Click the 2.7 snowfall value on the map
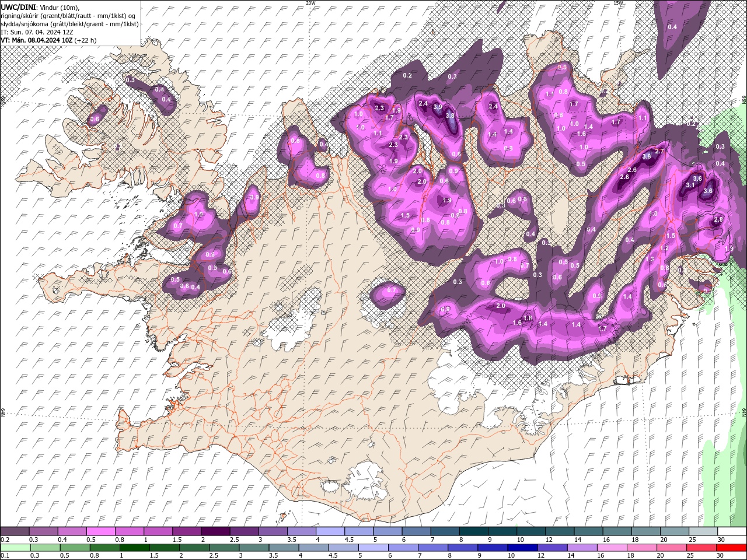747x560 pixels. point(659,151)
